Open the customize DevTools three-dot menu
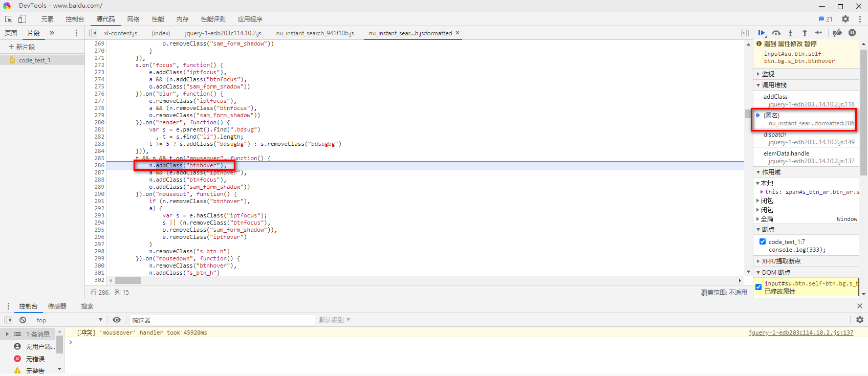The image size is (868, 376). pyautogui.click(x=860, y=19)
